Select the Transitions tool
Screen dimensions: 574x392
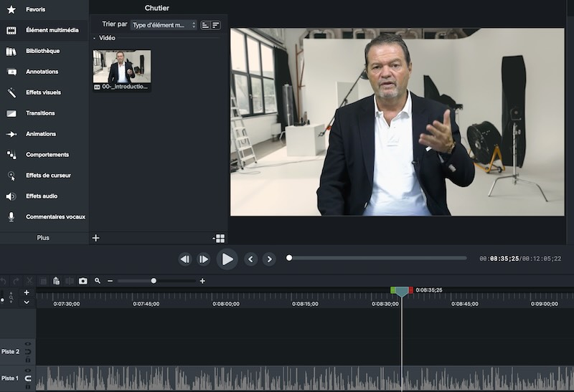(40, 113)
